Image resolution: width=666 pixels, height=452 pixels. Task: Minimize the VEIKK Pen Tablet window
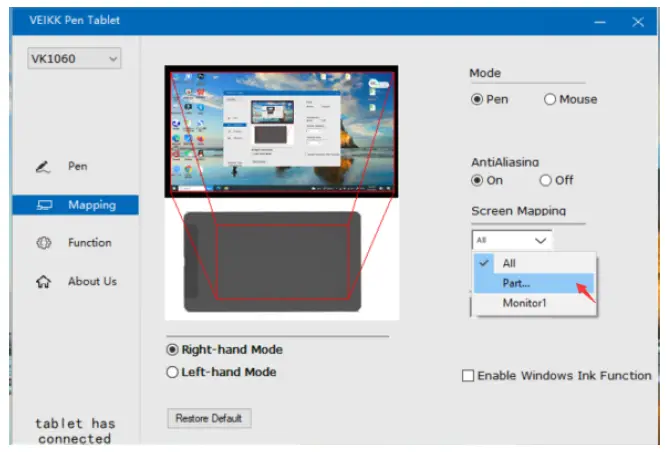point(600,22)
